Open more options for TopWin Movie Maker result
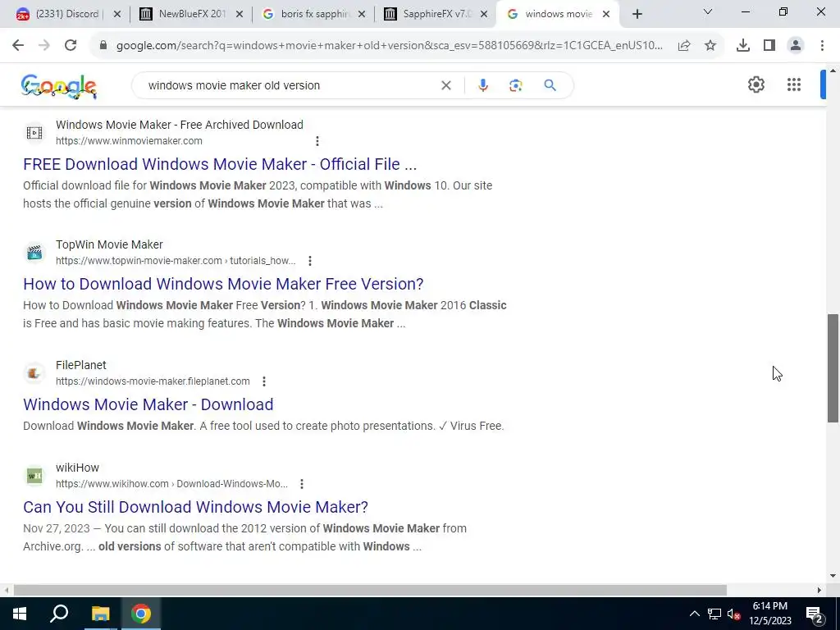Viewport: 840px width, 630px height. [309, 261]
